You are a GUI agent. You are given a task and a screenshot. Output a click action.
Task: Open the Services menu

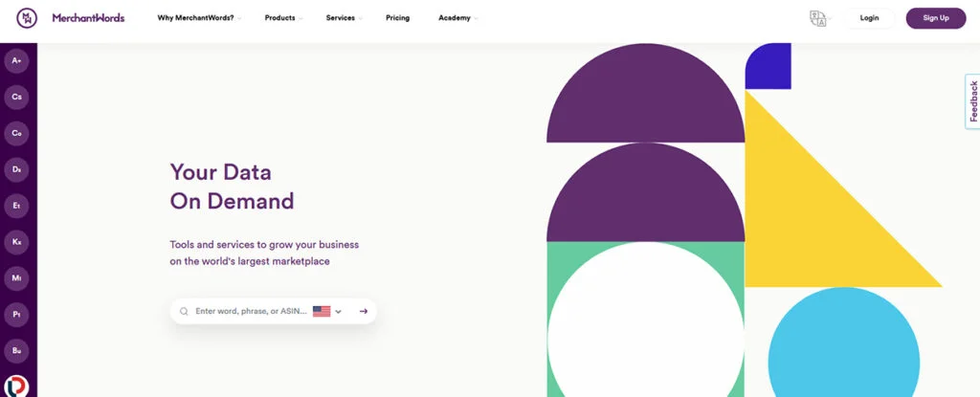point(344,18)
